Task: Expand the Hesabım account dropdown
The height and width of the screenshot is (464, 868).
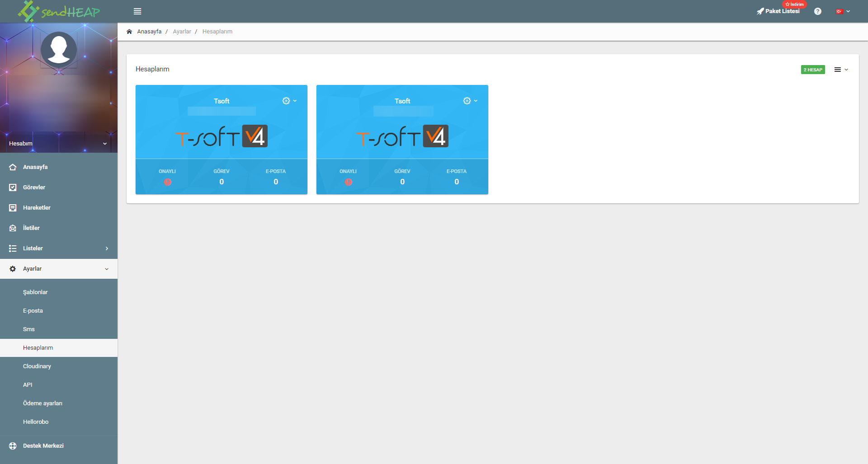Action: [59, 144]
